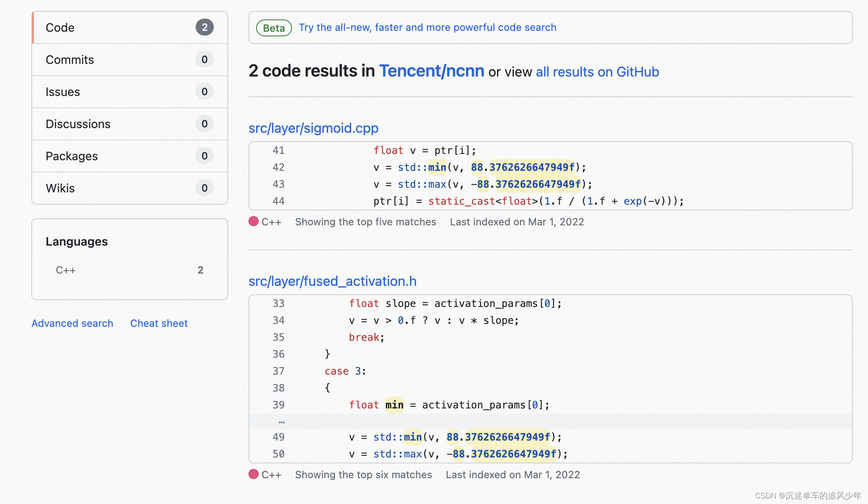Click the 'static_cast<float>' code on line 44
This screenshot has width=868, height=504.
483,201
